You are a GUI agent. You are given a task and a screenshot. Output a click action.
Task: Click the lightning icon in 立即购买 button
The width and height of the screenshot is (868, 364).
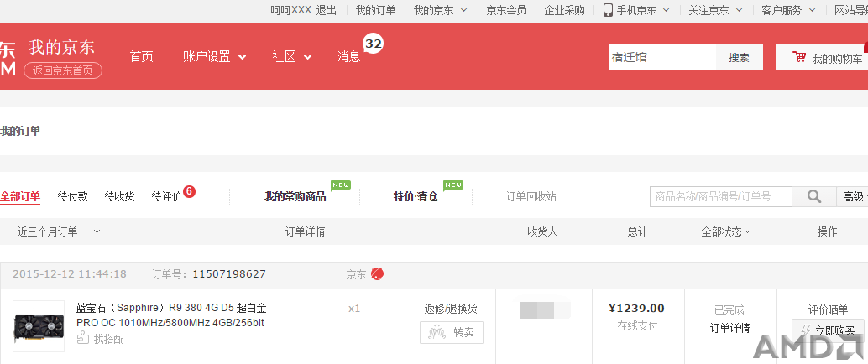(805, 330)
